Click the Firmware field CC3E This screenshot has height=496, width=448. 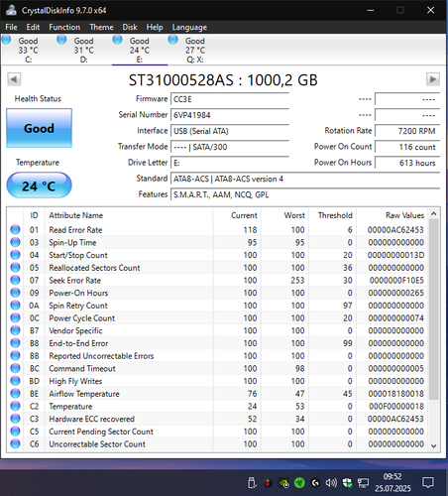click(x=230, y=99)
